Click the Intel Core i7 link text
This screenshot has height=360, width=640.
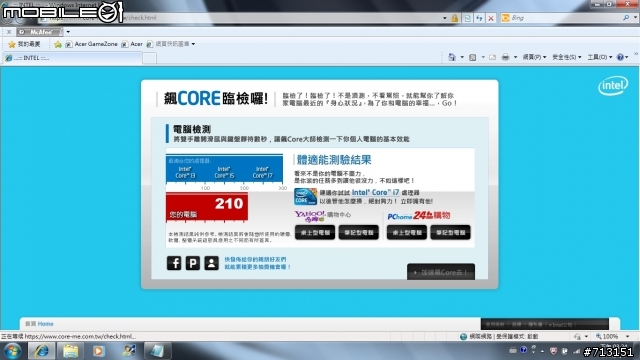coord(376,192)
